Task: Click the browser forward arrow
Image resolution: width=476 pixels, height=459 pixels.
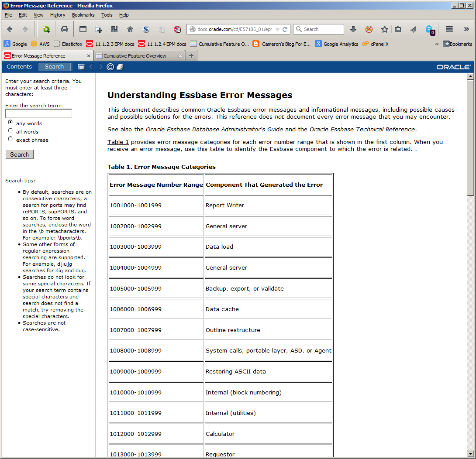Action: pyautogui.click(x=25, y=29)
